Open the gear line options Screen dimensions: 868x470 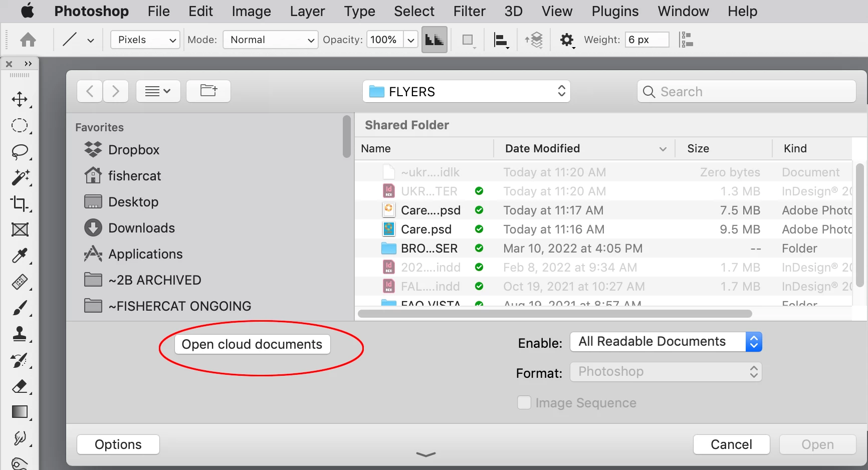click(x=567, y=40)
